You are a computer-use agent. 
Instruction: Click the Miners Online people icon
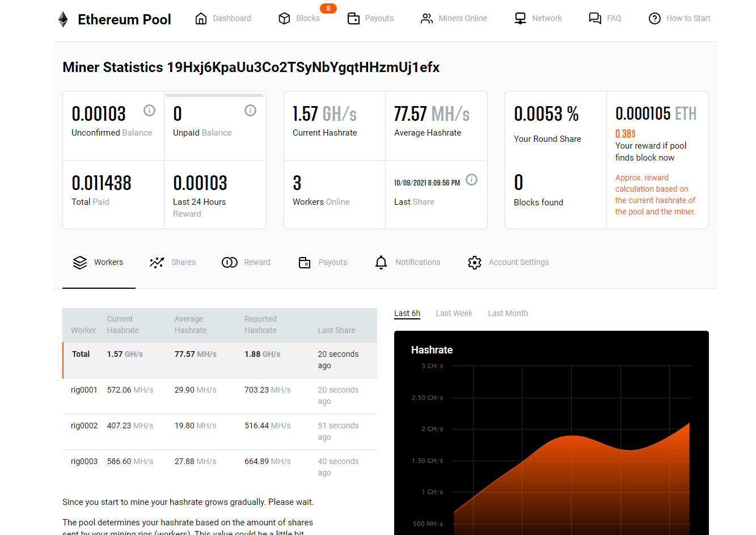426,19
